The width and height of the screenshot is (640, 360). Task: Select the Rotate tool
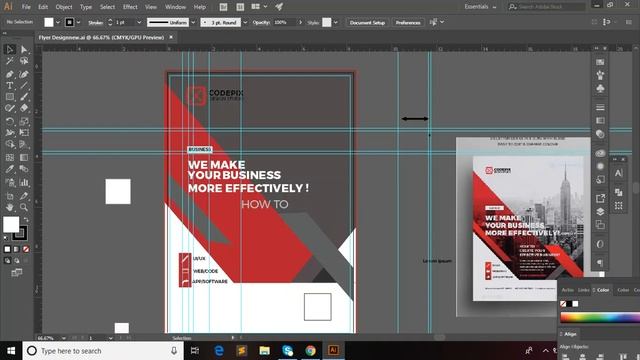[x=9, y=121]
